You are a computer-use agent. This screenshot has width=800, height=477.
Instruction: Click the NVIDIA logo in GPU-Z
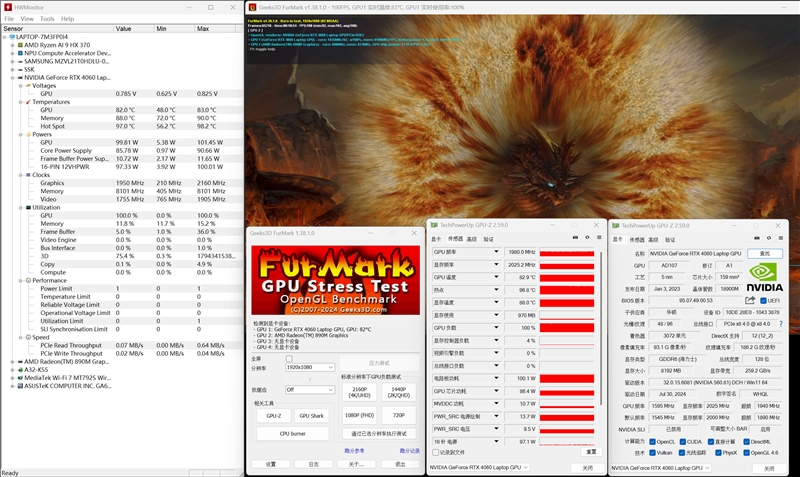[x=764, y=277]
